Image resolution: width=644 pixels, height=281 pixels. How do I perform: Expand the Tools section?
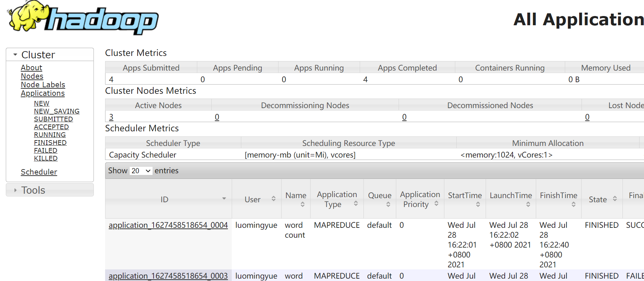15,190
